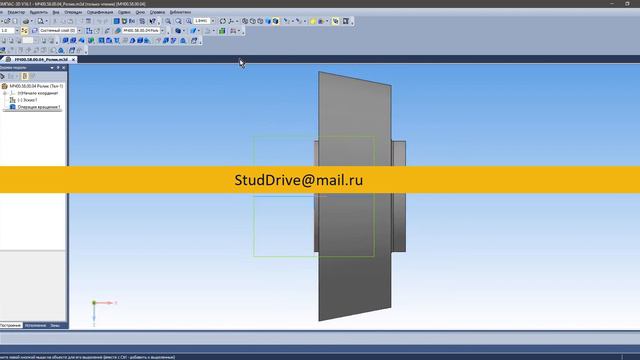Open the Выделить menu
640x360 pixels.
(39, 12)
